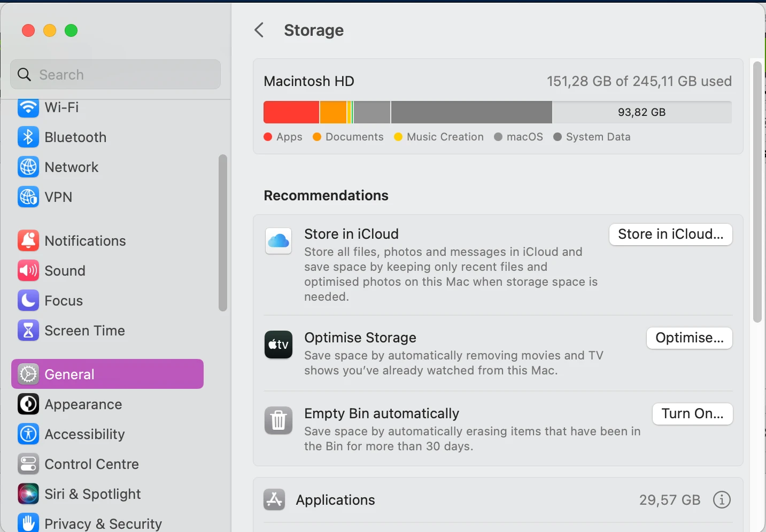Select Accessibility in the sidebar
This screenshot has width=766, height=532.
tap(84, 434)
